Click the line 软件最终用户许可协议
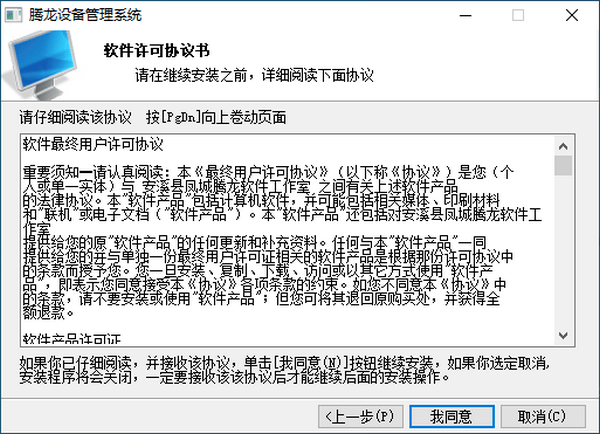600x434 pixels. click(x=93, y=145)
